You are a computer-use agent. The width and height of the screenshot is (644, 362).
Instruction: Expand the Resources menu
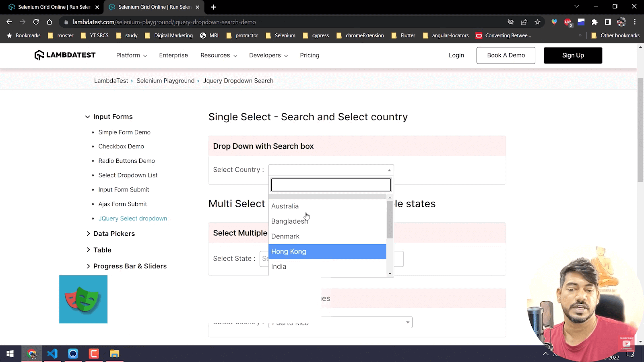click(219, 55)
